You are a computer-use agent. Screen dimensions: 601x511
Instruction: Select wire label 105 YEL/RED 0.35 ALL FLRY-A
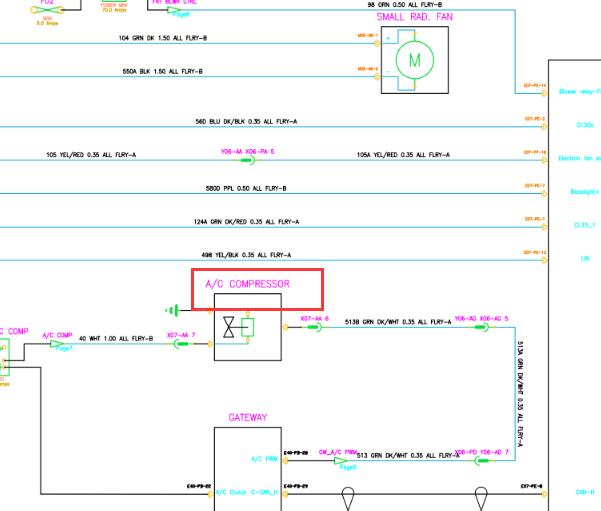click(x=91, y=155)
